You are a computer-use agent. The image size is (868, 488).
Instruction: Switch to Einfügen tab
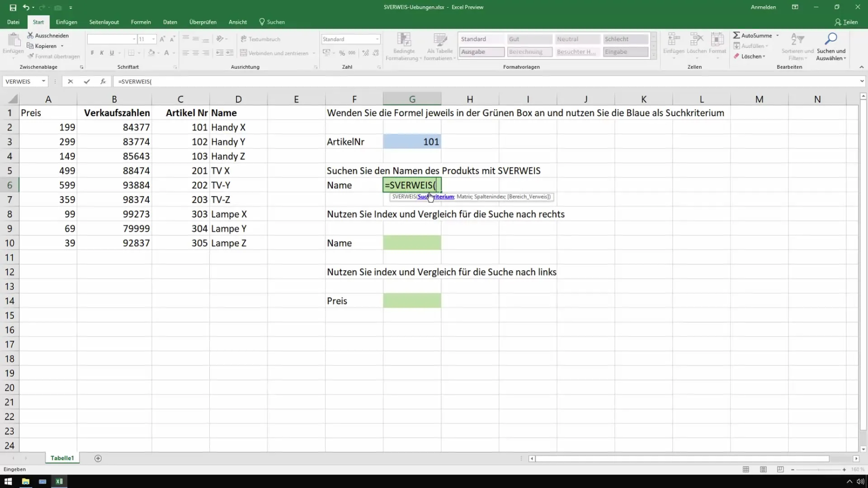pos(66,22)
